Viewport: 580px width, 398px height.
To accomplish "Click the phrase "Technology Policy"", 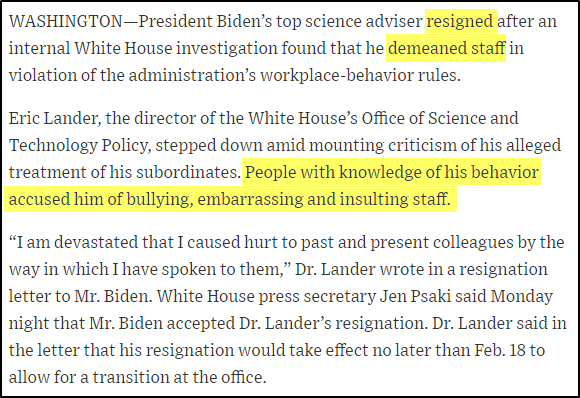I will point(78,145).
